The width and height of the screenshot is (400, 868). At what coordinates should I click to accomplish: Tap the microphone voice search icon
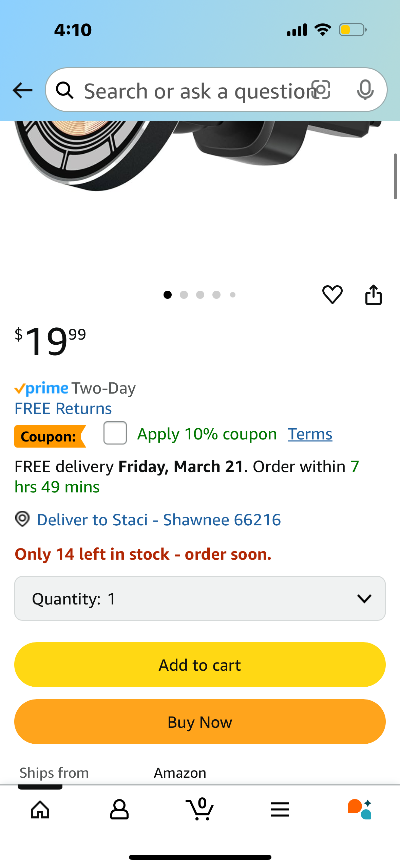pyautogui.click(x=365, y=90)
